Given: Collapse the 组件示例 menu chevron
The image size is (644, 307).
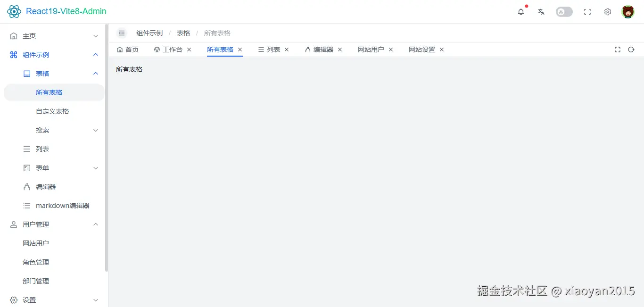Looking at the screenshot, I should [96, 55].
